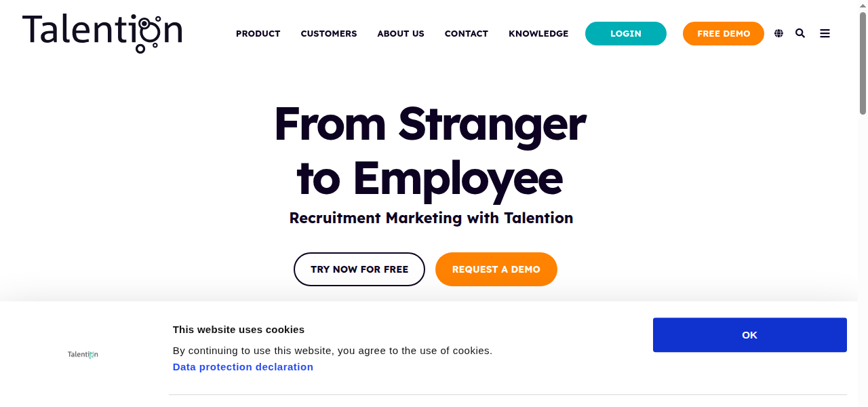Open the CUSTOMERS navigation menu
Screen dimensions: 868x407
pyautogui.click(x=328, y=33)
